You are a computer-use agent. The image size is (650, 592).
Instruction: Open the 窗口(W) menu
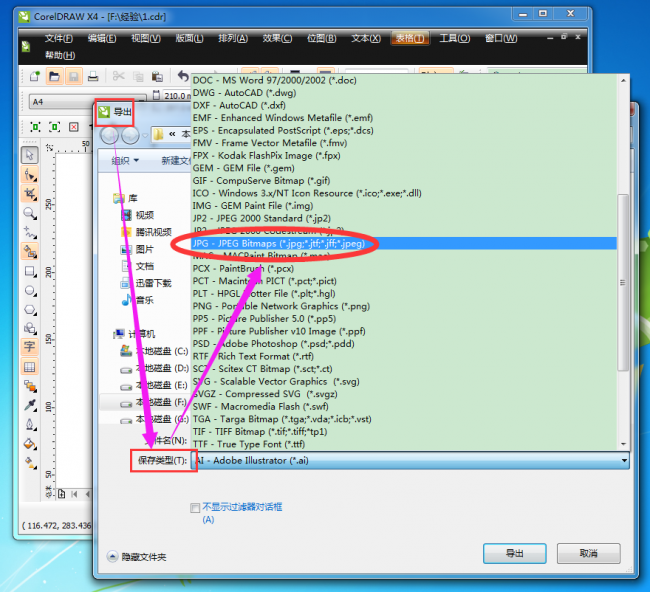coord(501,39)
